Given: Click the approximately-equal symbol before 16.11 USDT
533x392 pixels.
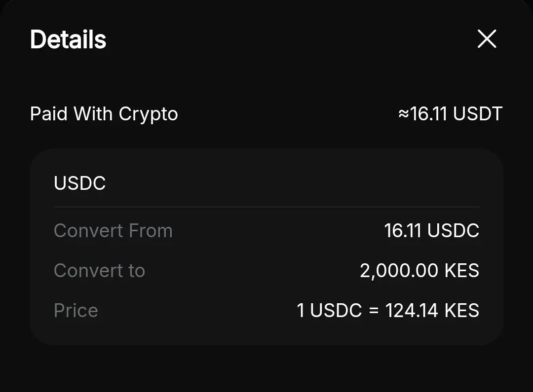Looking at the screenshot, I should (404, 114).
